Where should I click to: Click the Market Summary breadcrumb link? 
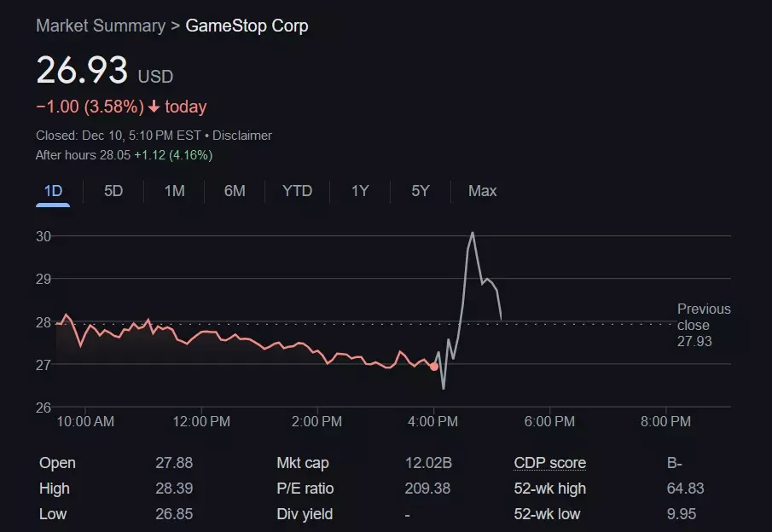coord(101,26)
